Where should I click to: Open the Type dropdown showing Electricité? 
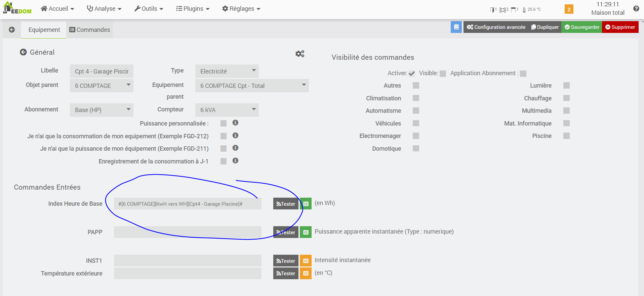click(227, 71)
